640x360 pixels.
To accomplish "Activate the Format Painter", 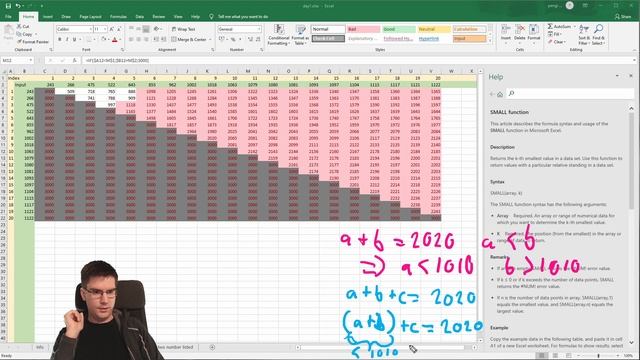I will [33, 42].
